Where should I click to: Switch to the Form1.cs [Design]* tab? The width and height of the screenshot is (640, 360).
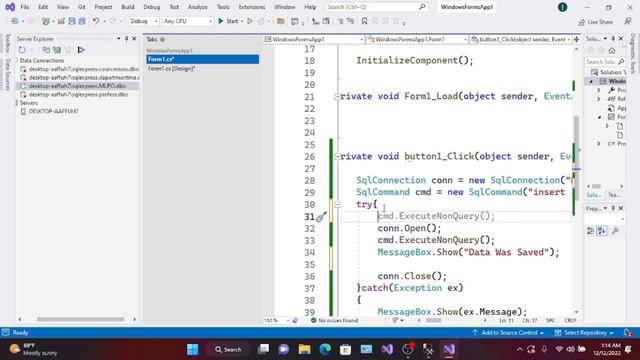(x=171, y=69)
